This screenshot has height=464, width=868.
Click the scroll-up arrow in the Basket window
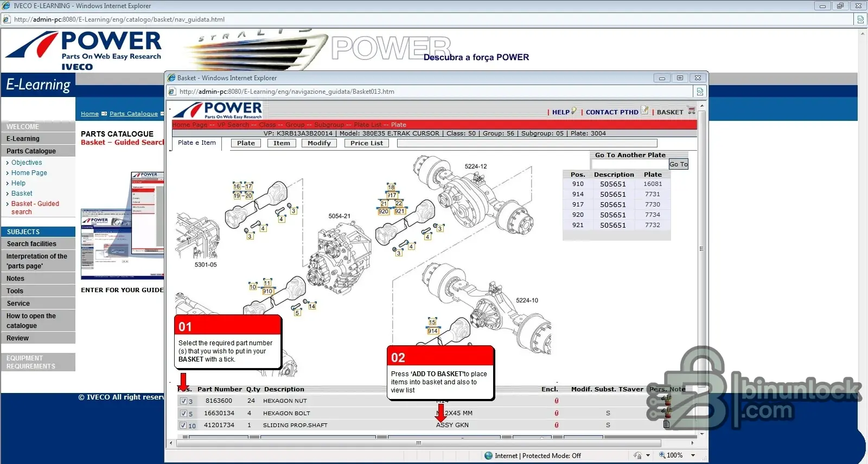tap(701, 106)
